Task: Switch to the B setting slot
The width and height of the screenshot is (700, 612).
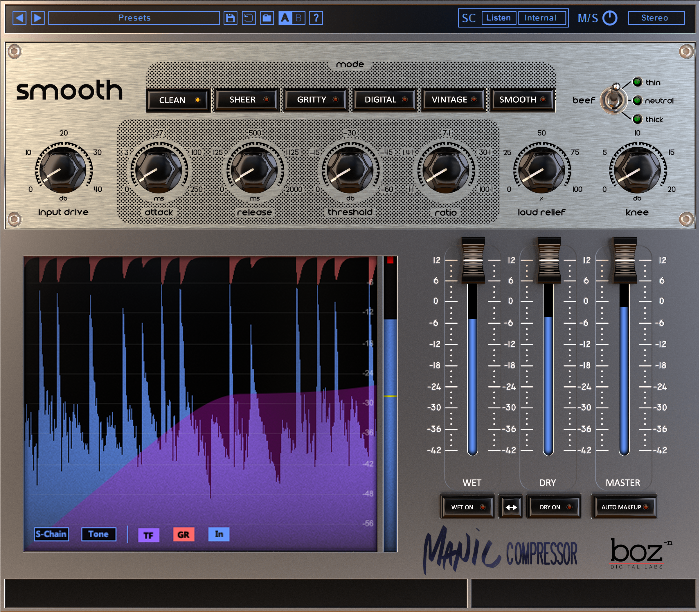Action: (299, 18)
